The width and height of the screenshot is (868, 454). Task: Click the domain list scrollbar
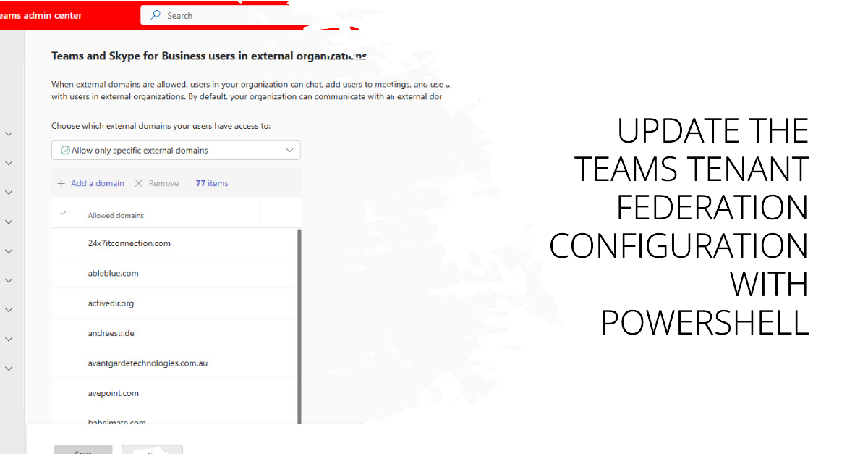click(299, 326)
